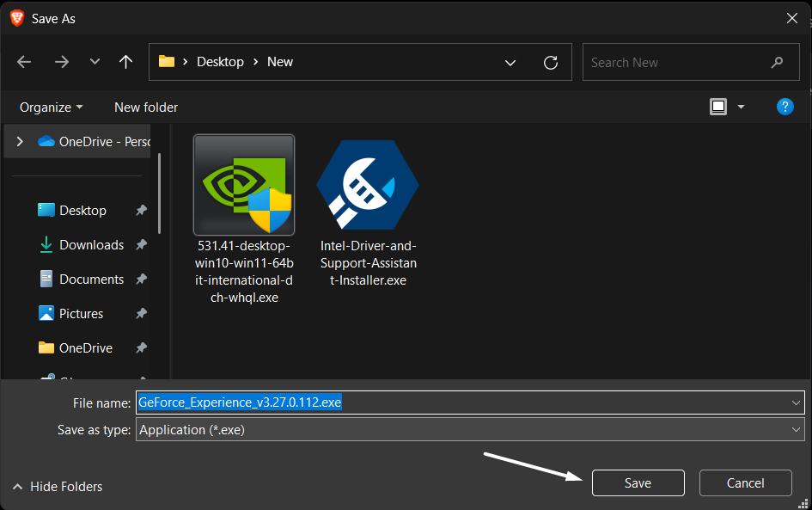Go up one folder level

[126, 62]
